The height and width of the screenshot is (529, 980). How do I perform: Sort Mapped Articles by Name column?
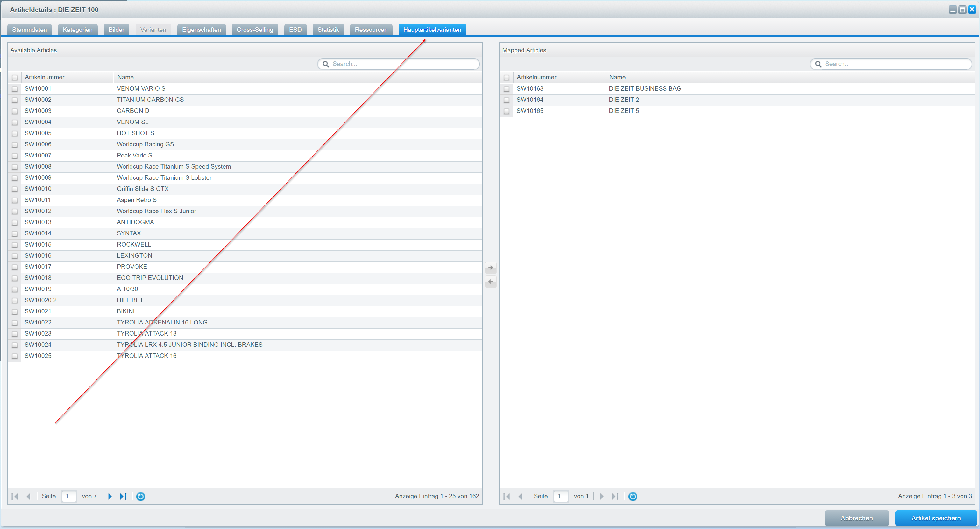click(790, 77)
